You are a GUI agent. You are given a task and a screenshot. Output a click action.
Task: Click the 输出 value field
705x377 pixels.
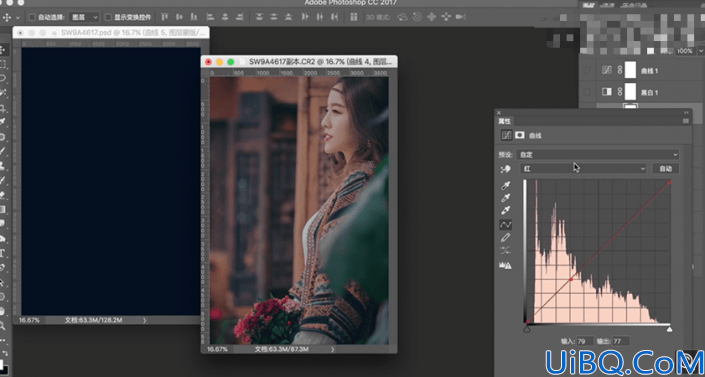[620, 341]
